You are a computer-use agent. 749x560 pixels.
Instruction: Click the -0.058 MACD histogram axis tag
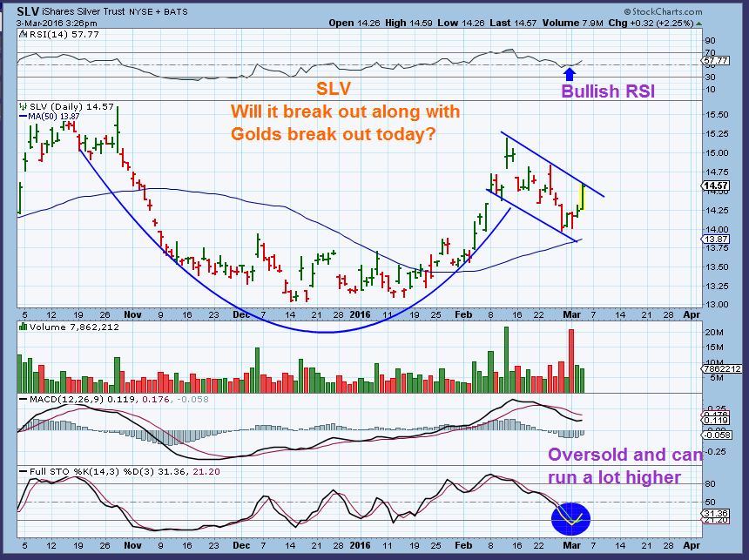tap(718, 435)
